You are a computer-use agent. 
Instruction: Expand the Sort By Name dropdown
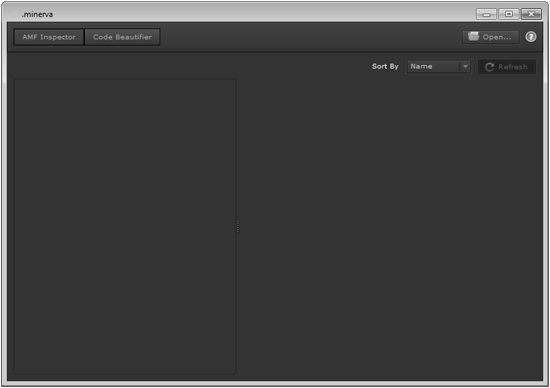point(439,67)
